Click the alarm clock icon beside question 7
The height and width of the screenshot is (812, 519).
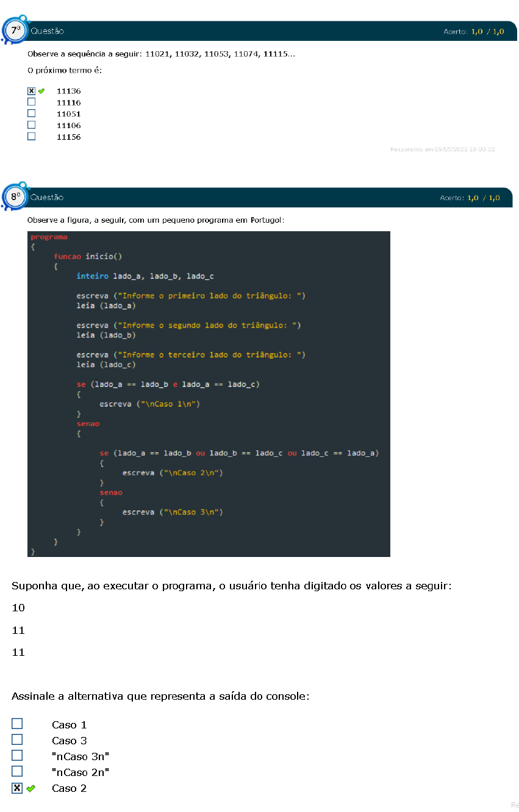[15, 30]
